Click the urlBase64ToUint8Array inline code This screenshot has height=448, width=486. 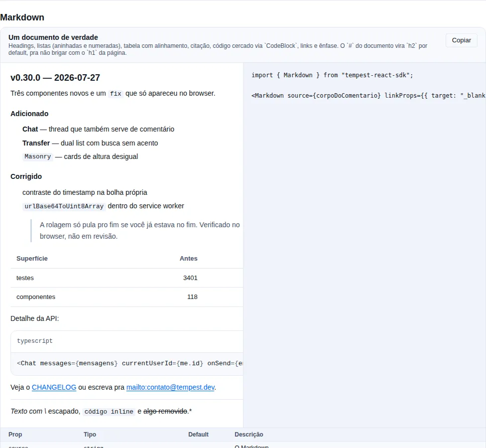(x=64, y=206)
